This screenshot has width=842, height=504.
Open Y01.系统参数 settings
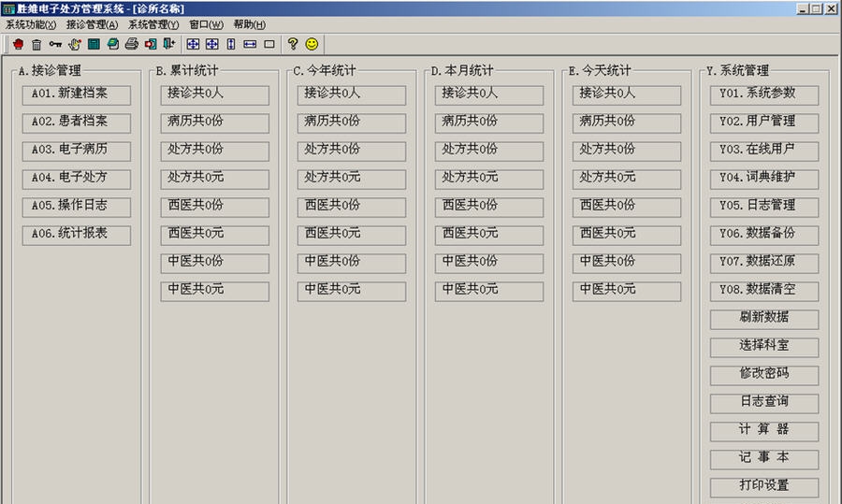click(x=764, y=95)
